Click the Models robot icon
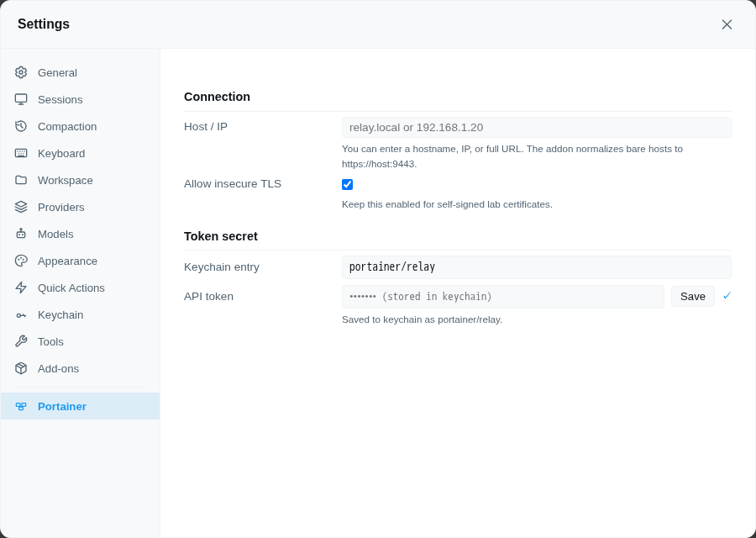Image resolution: width=756 pixels, height=538 pixels. tap(21, 234)
